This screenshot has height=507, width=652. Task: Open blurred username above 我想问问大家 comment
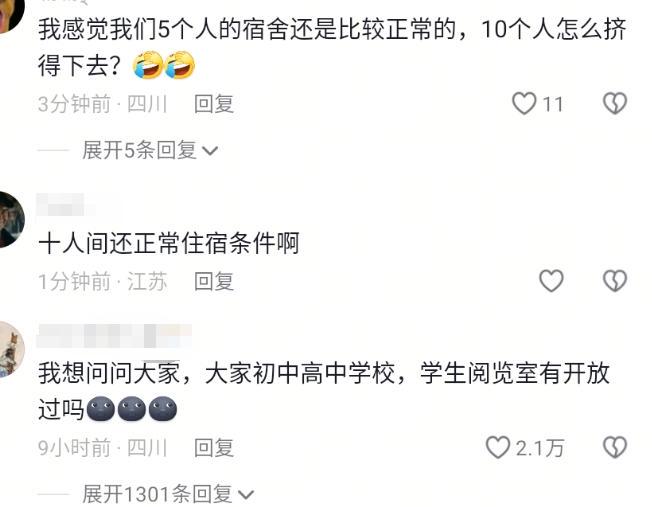click(x=114, y=336)
